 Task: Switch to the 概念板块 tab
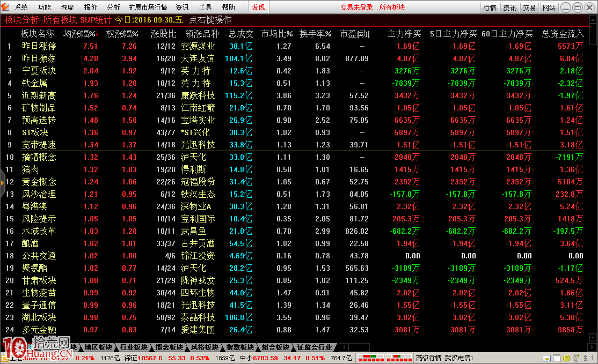click(x=169, y=347)
